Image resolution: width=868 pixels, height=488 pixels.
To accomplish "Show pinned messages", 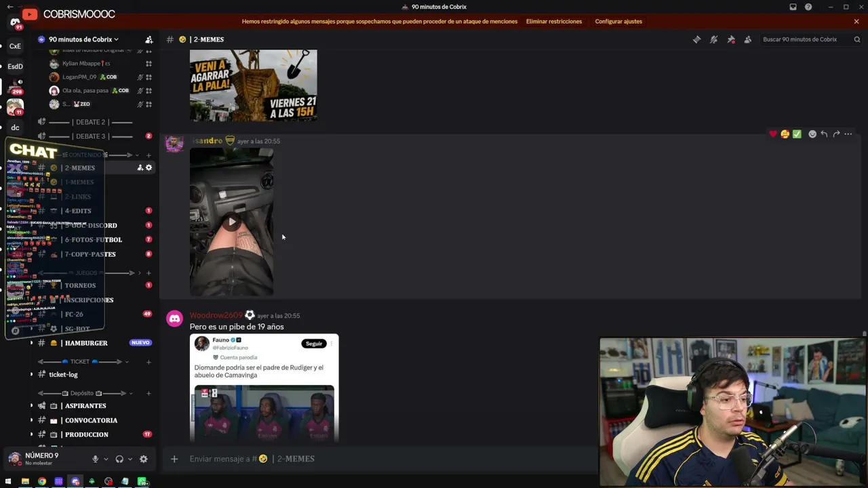I will pyautogui.click(x=730, y=39).
